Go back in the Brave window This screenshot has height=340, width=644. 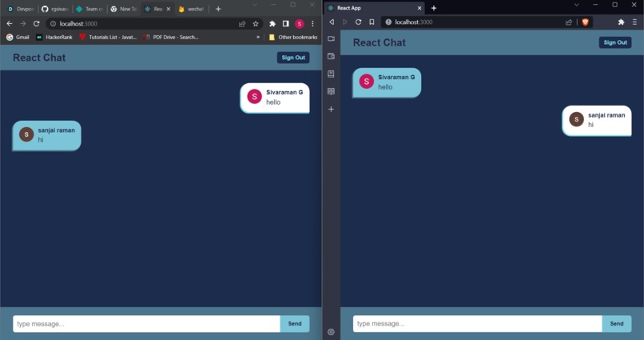[x=332, y=22]
